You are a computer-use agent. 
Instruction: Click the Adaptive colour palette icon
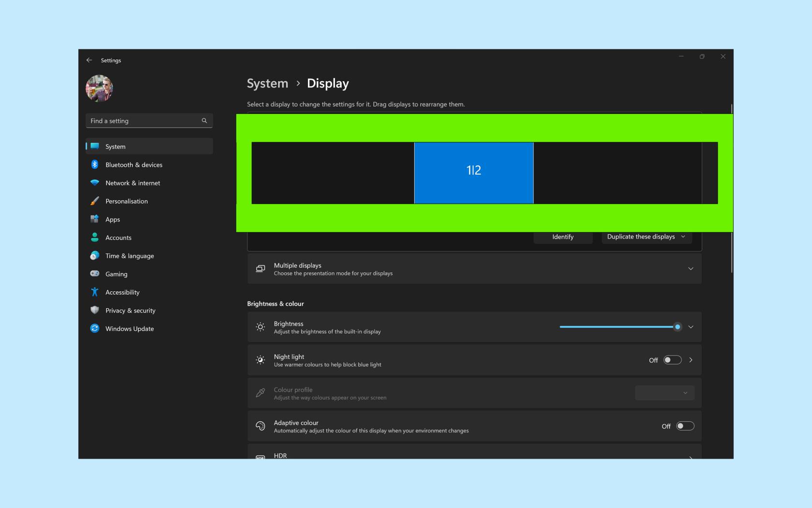pos(261,426)
